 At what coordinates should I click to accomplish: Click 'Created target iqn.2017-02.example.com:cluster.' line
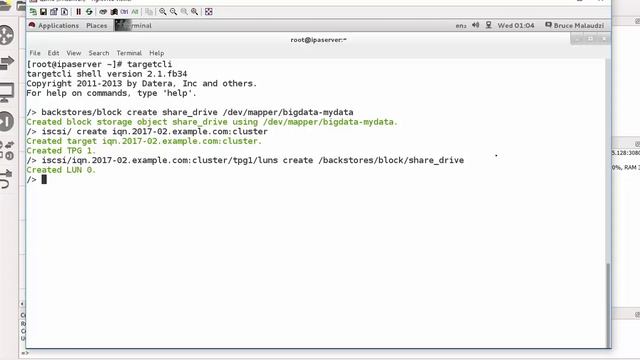coord(144,141)
